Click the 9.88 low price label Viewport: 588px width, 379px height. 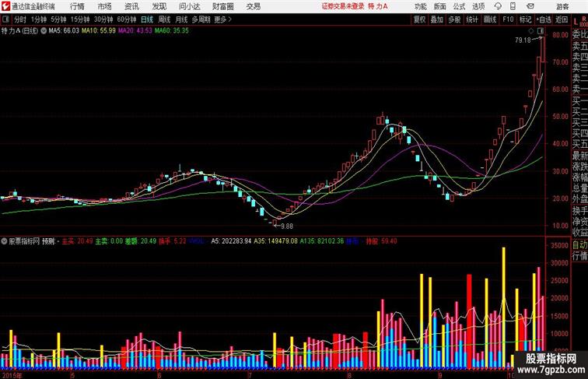[x=287, y=226]
